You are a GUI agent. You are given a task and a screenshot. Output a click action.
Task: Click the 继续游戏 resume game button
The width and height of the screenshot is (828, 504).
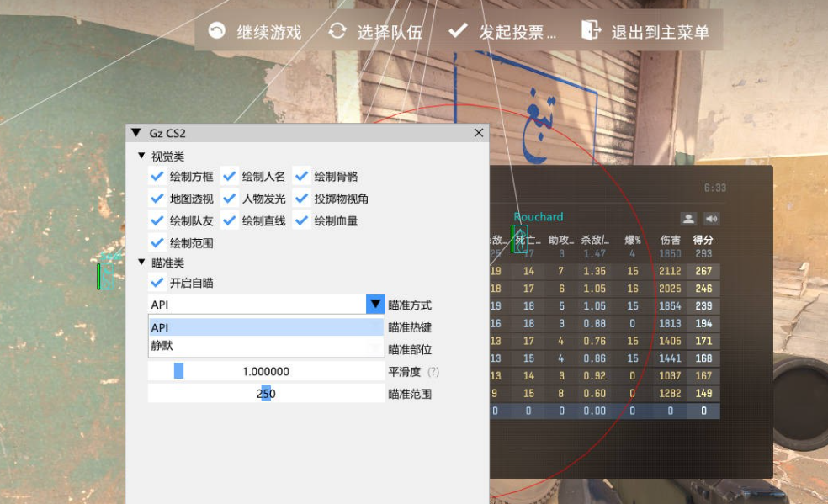[x=254, y=32]
